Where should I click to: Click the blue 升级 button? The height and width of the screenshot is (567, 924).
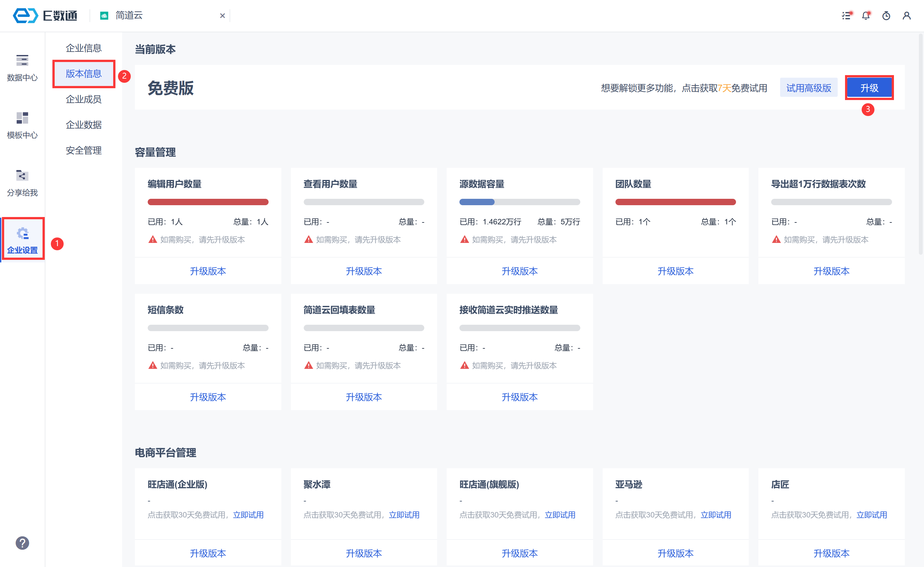click(869, 88)
